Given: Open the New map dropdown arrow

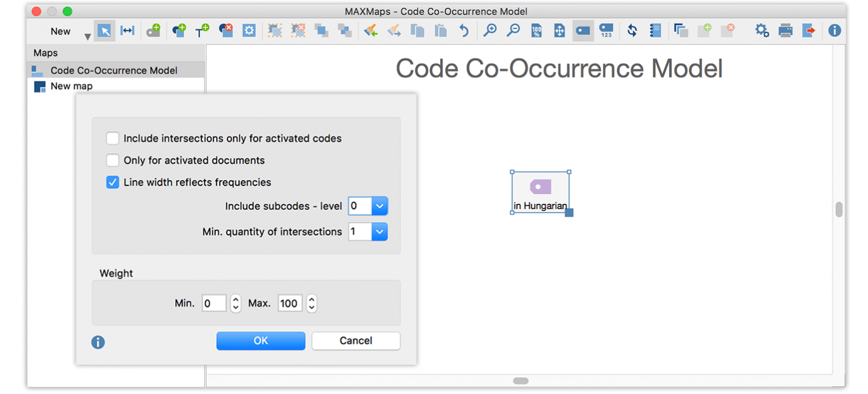Looking at the screenshot, I should [87, 37].
